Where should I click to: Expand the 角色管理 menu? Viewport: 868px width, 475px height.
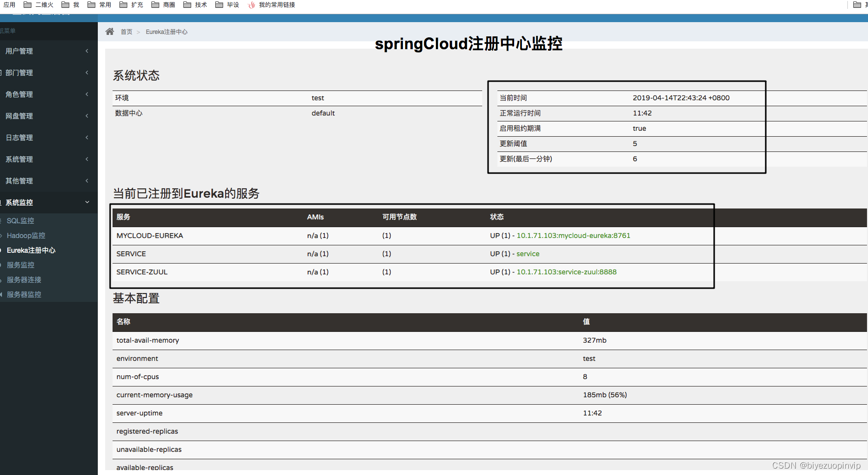point(49,94)
